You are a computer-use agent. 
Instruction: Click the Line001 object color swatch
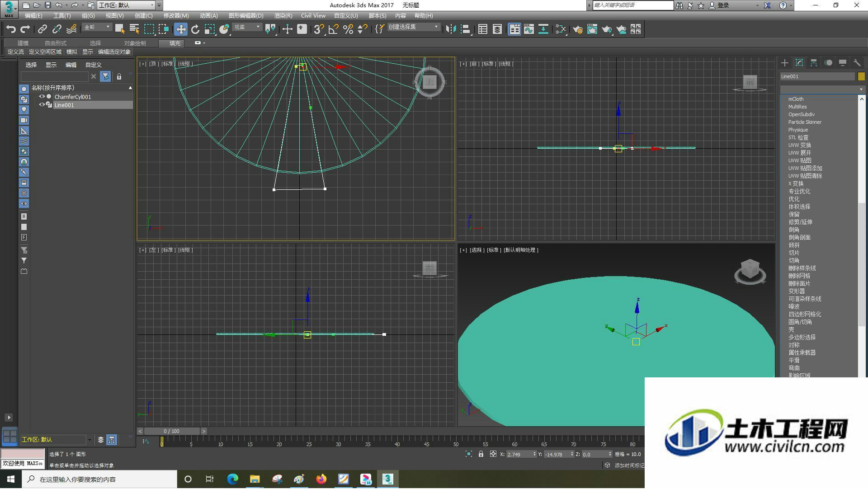click(x=861, y=76)
